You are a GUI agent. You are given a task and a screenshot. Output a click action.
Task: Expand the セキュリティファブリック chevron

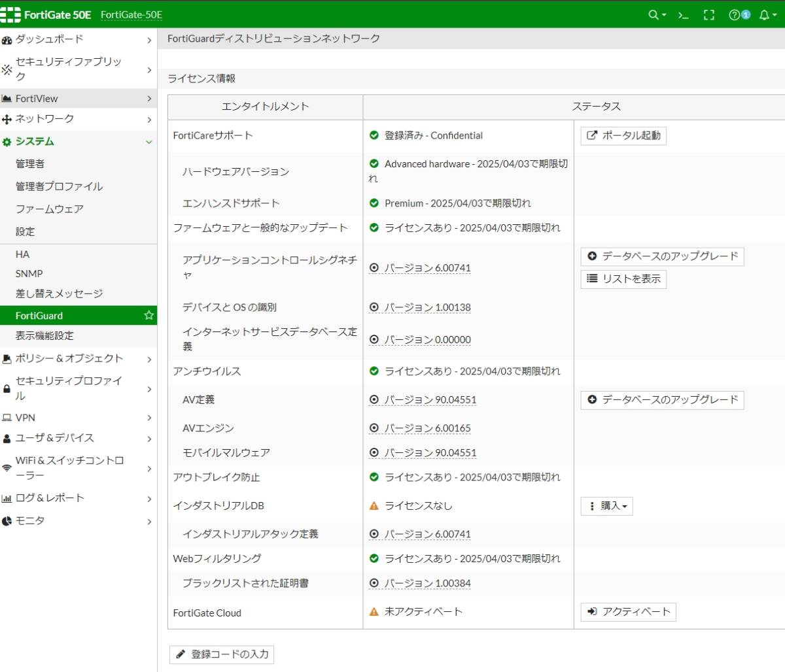pyautogui.click(x=149, y=70)
